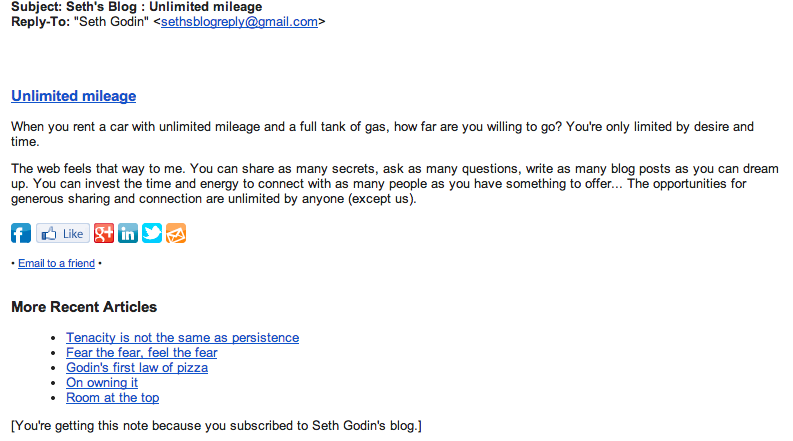Viewport: 793px width, 441px height.
Task: Share the post via the Facebook icon
Action: point(21,233)
